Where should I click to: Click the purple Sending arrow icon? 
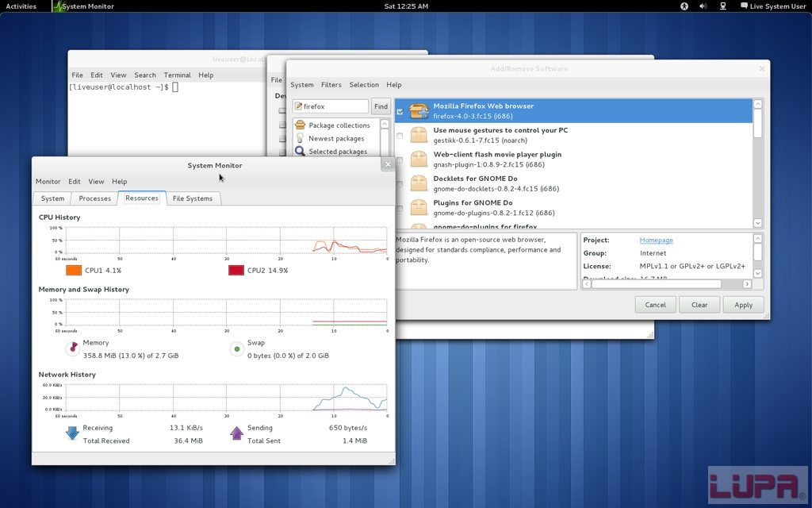click(x=236, y=433)
